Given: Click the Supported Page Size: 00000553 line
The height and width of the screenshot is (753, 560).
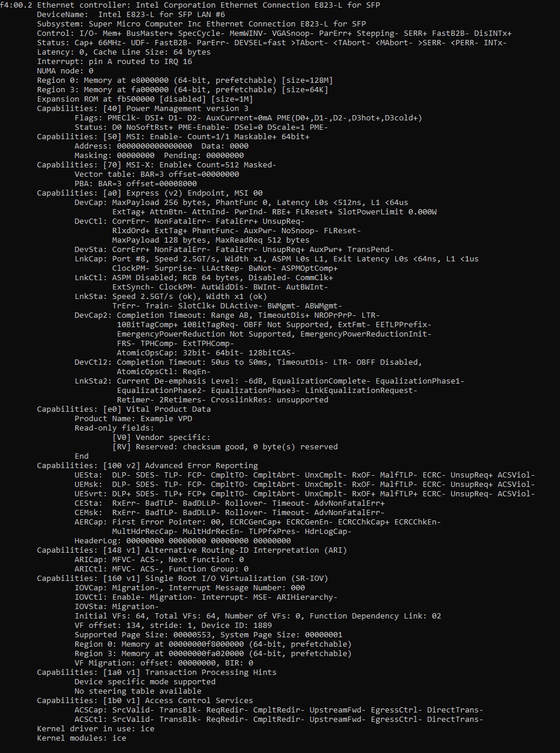Looking at the screenshot, I should 208,634.
